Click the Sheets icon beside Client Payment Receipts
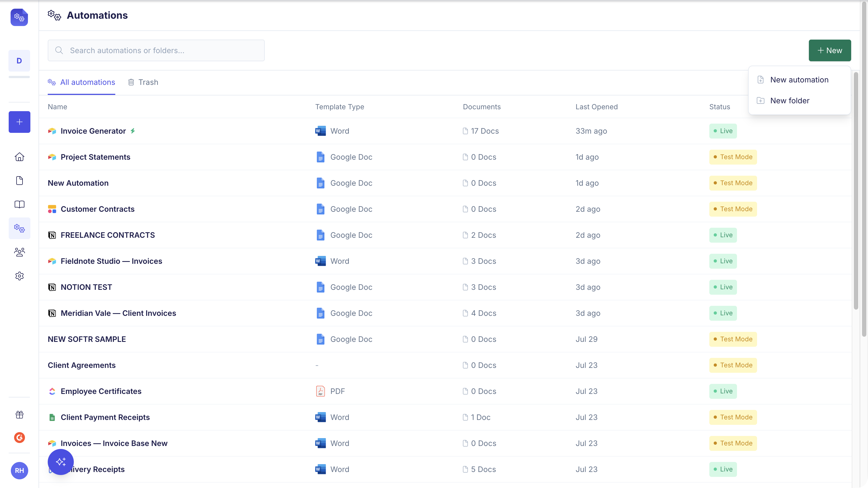The image size is (868, 488). [52, 418]
